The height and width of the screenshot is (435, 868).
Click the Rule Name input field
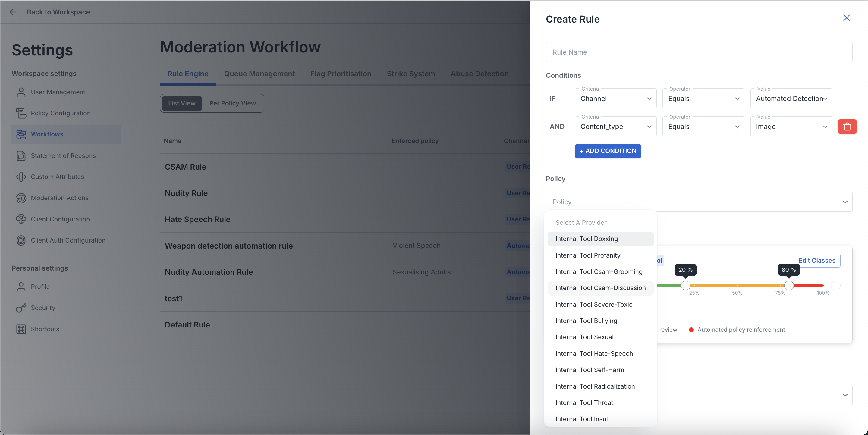(699, 52)
